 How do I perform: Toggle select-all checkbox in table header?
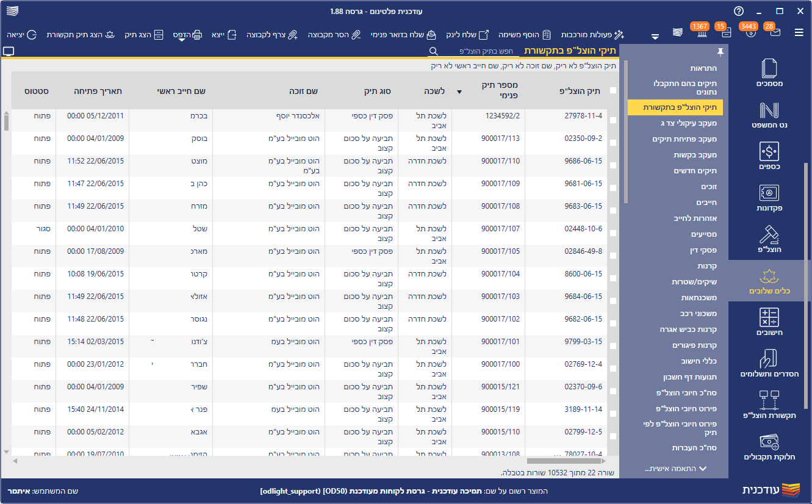coord(613,90)
